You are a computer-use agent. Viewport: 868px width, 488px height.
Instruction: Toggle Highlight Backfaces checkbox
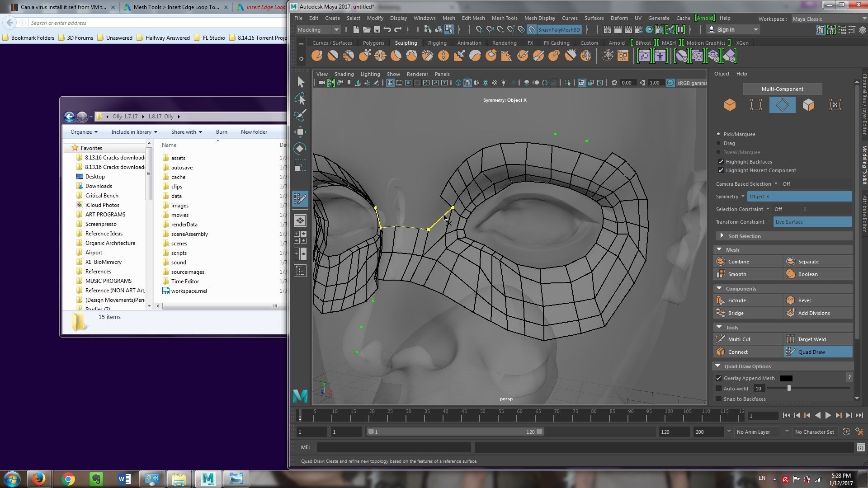[x=721, y=162]
